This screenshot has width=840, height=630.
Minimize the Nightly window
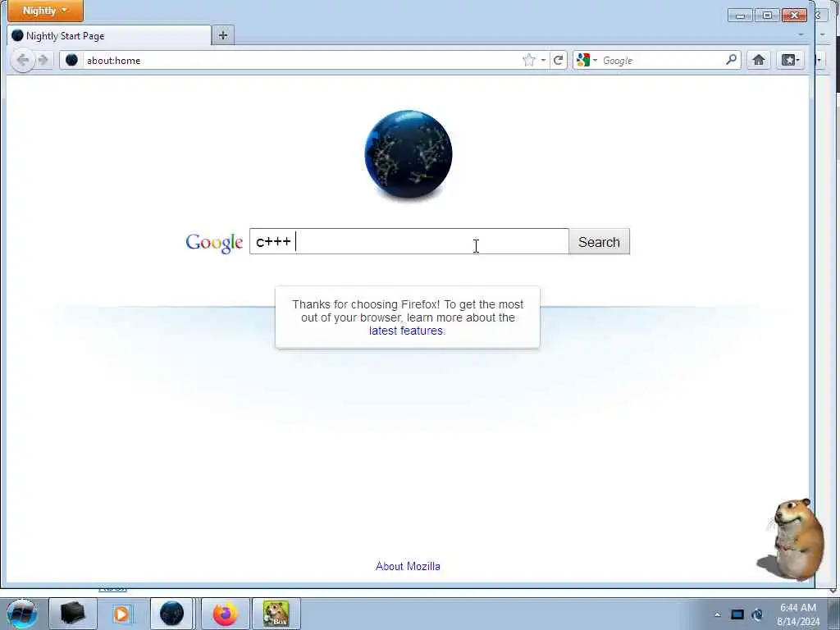point(741,16)
